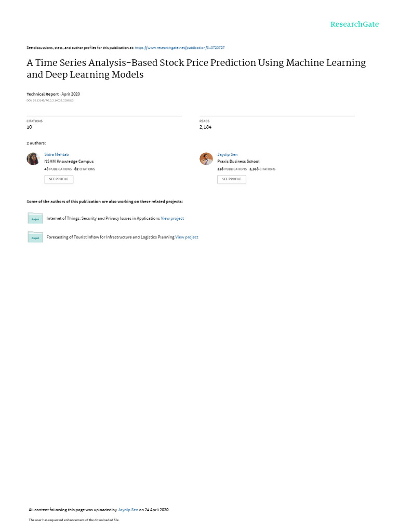Click Jaydip Sen's profile photo
This screenshot has width=399, height=532.
(x=206, y=158)
